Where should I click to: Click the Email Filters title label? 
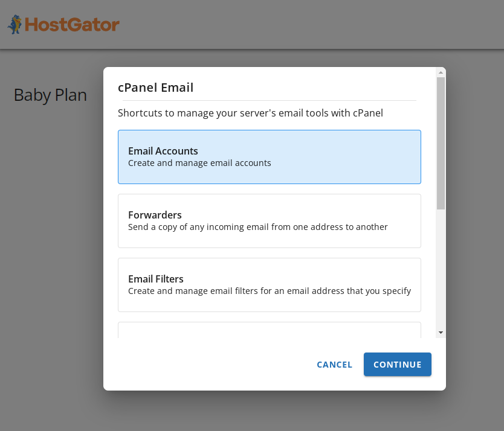pyautogui.click(x=156, y=279)
